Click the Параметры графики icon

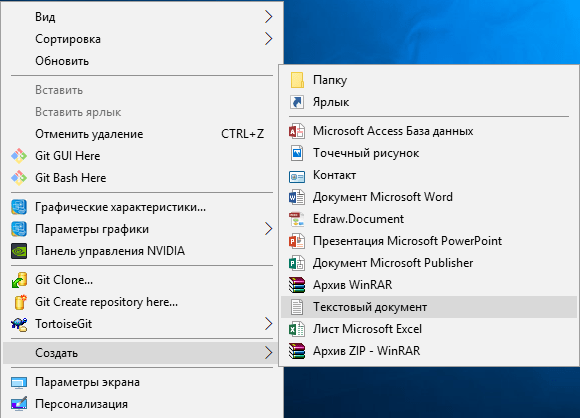[x=19, y=229]
